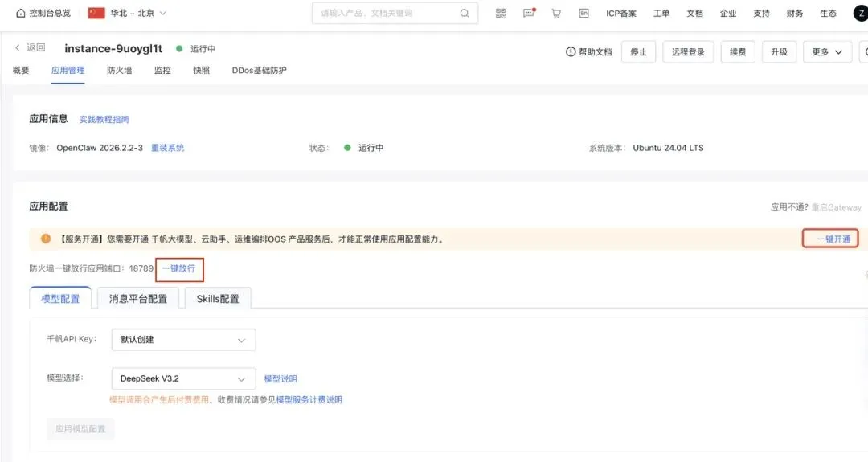Open the 千帆API Key dropdown
868x462 pixels.
point(184,340)
